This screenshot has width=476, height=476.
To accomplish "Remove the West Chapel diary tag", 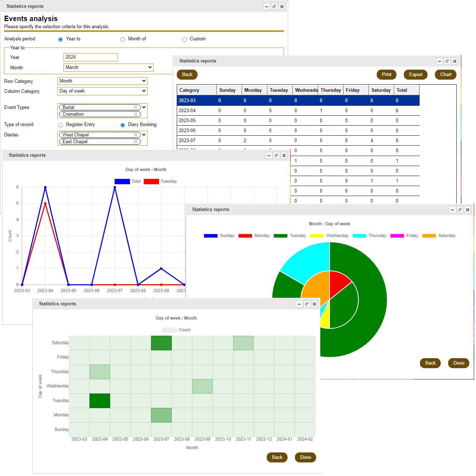I will tap(136, 135).
